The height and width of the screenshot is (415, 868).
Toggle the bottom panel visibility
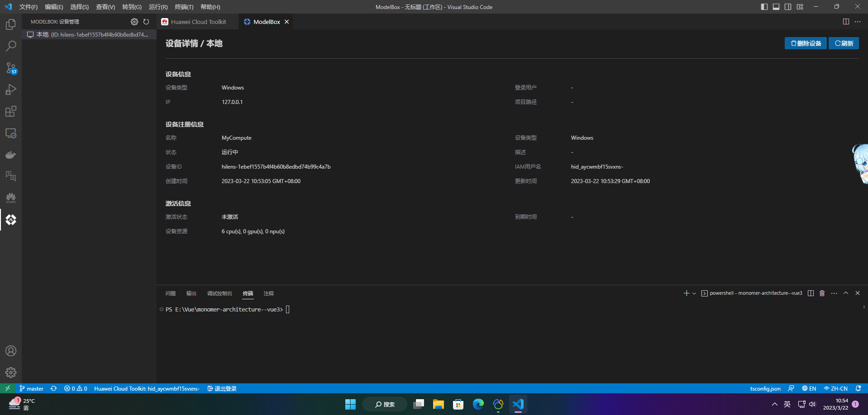tap(776, 7)
